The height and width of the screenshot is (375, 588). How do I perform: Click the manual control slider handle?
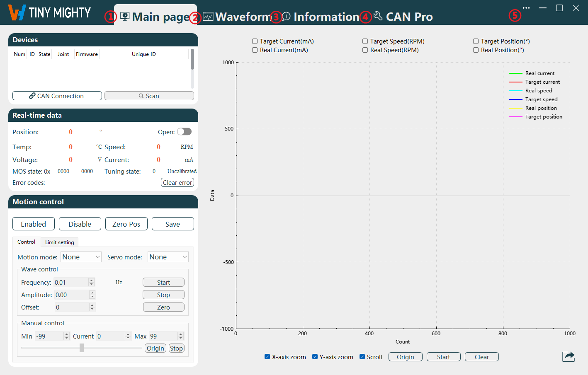82,348
